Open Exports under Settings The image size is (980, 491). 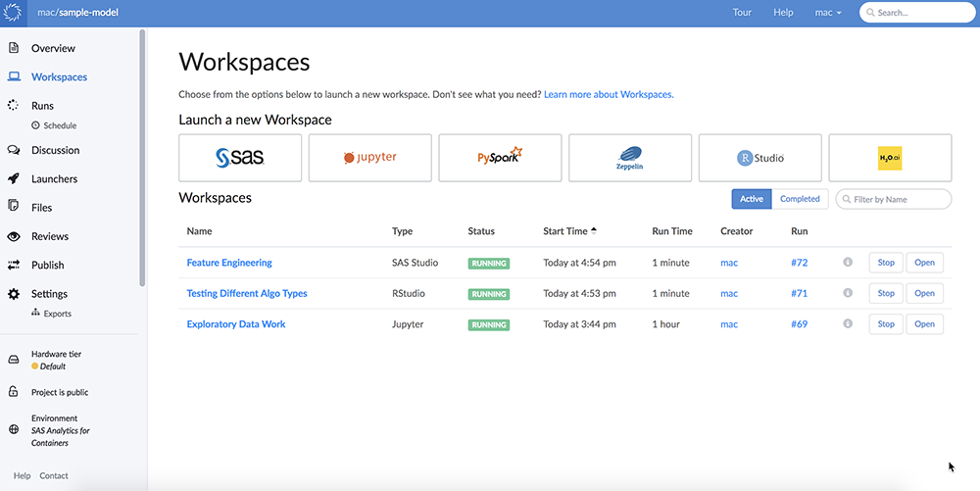[58, 314]
